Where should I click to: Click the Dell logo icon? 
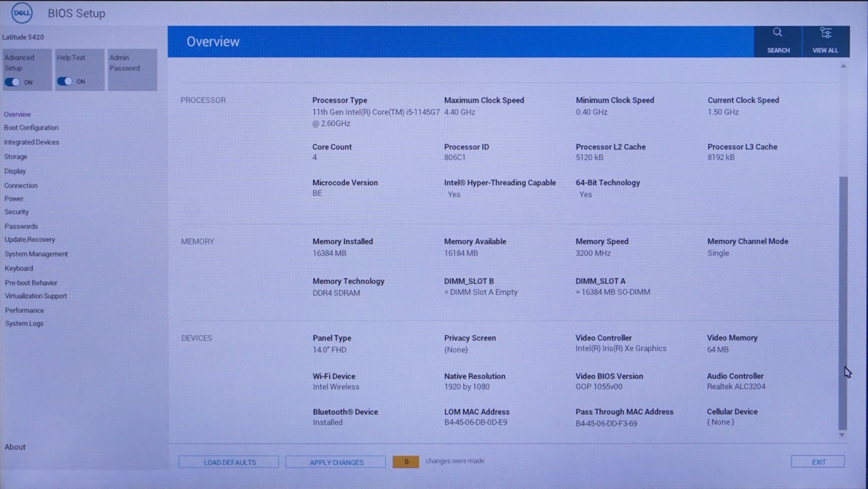(22, 13)
